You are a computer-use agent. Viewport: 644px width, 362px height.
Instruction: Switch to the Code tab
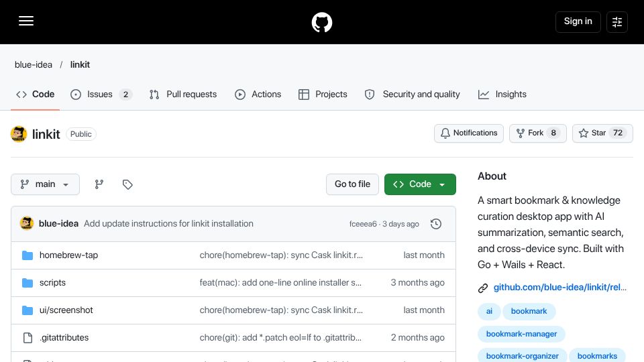[x=36, y=95]
